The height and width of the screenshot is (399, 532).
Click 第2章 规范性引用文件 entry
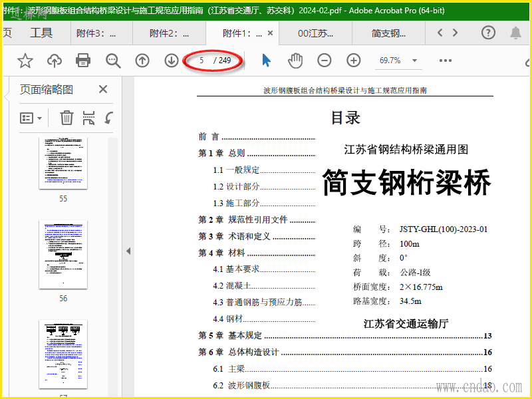[x=257, y=219]
